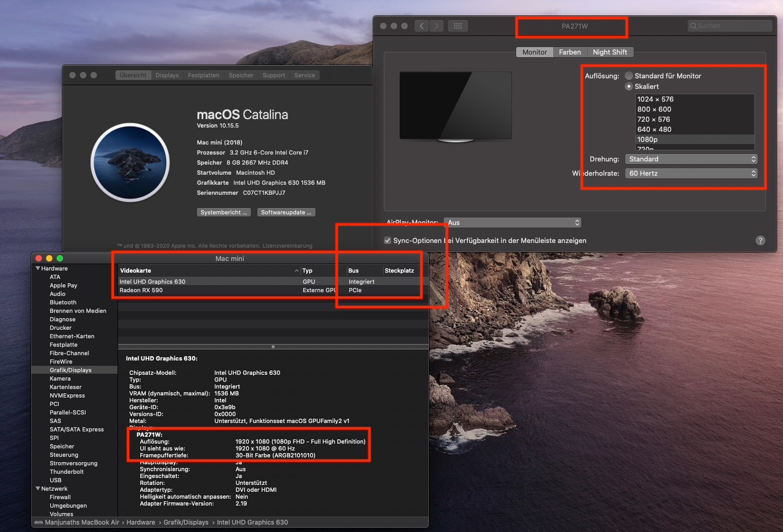Image resolution: width=783 pixels, height=532 pixels.
Task: Open the Festplatten tab in About This Mac
Action: [204, 75]
